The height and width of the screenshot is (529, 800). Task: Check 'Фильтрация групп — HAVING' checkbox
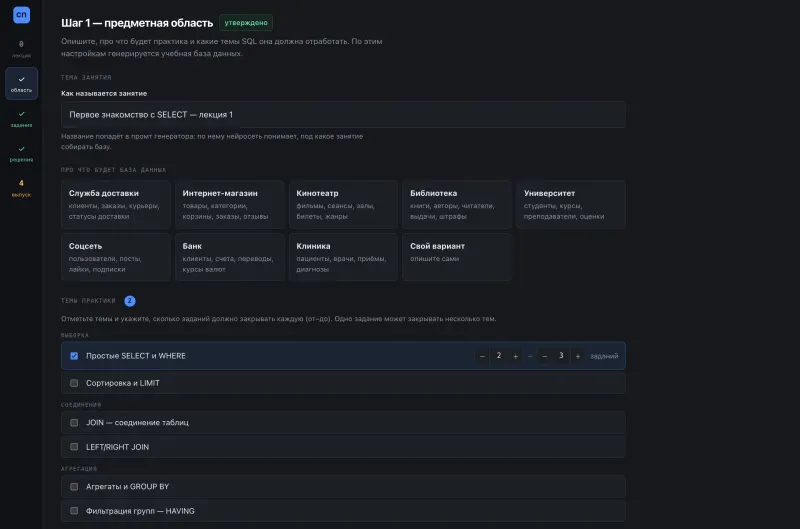pos(74,511)
